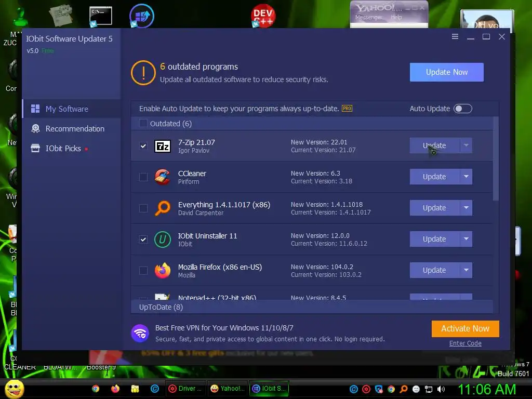Open the Everything Update dropdown arrow
532x399 pixels.
tap(466, 208)
